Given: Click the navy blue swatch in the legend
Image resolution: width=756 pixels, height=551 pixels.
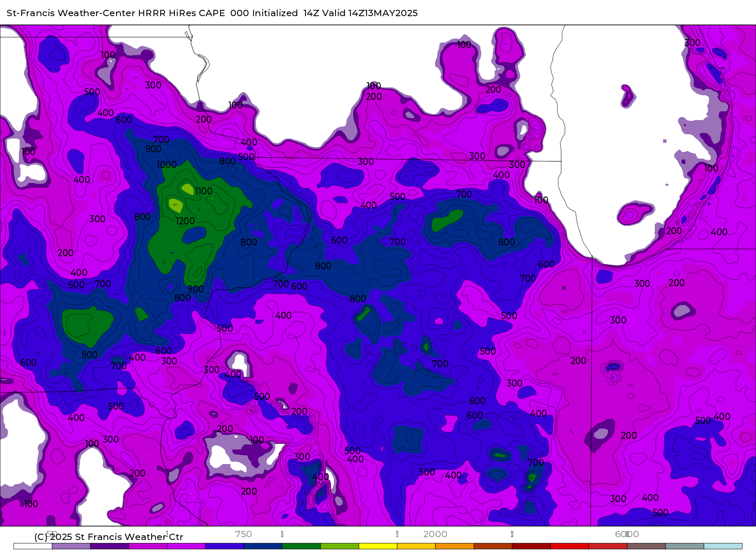Looking at the screenshot, I should tap(263, 546).
